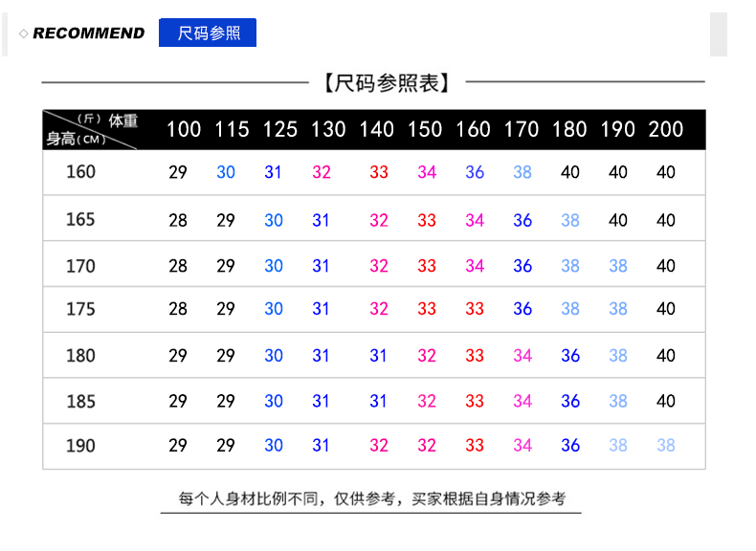This screenshot has width=756, height=551.
Task: Click size 40 in the 185 height row
Action: click(x=665, y=401)
